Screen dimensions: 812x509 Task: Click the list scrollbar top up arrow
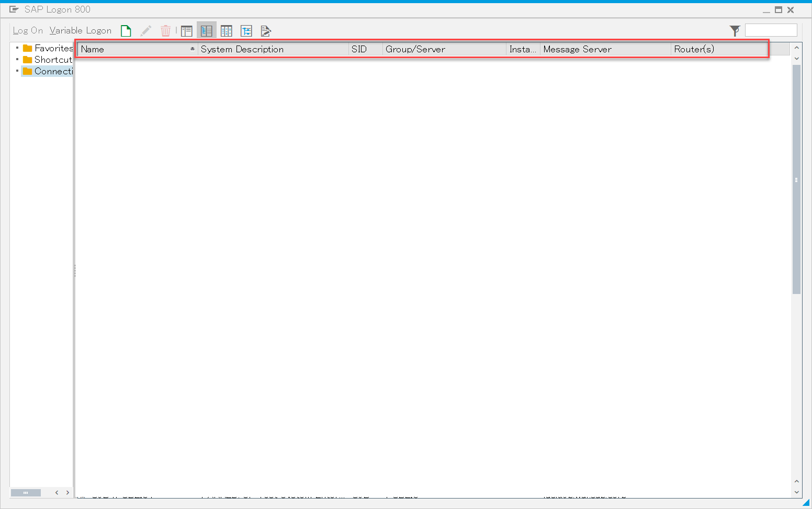pyautogui.click(x=796, y=48)
